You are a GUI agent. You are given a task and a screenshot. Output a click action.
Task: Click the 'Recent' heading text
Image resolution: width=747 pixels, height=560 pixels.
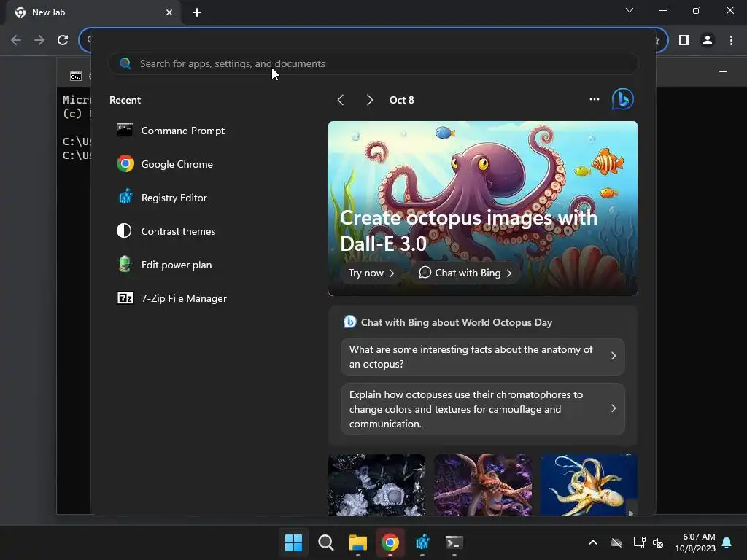pos(125,100)
